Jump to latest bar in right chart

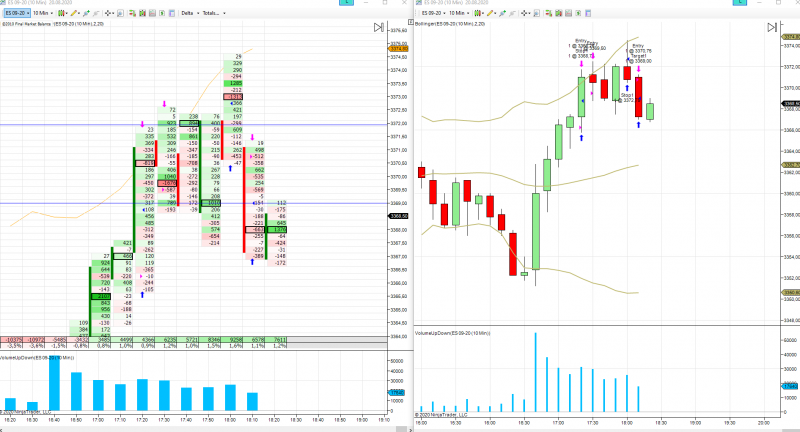(772, 28)
